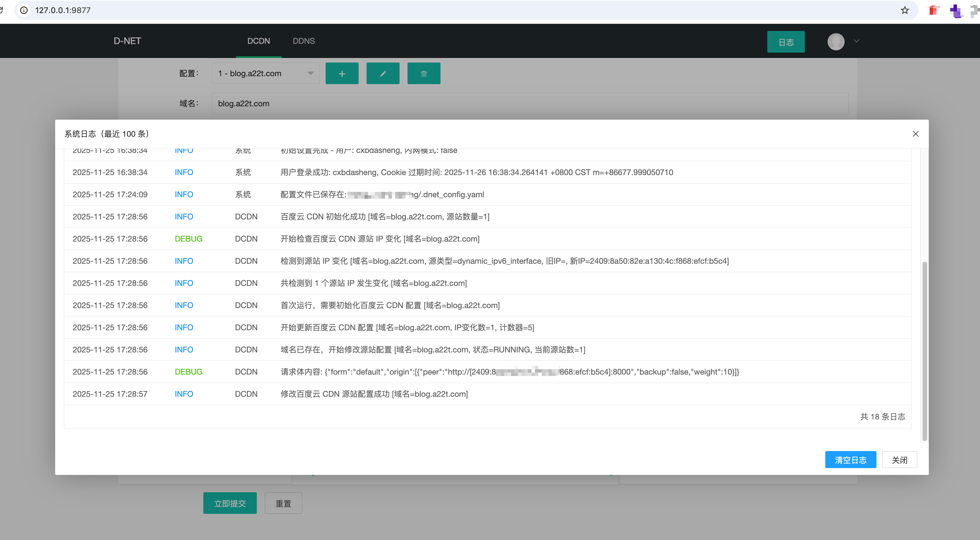Close the dialog using 关闭

[x=899, y=459]
